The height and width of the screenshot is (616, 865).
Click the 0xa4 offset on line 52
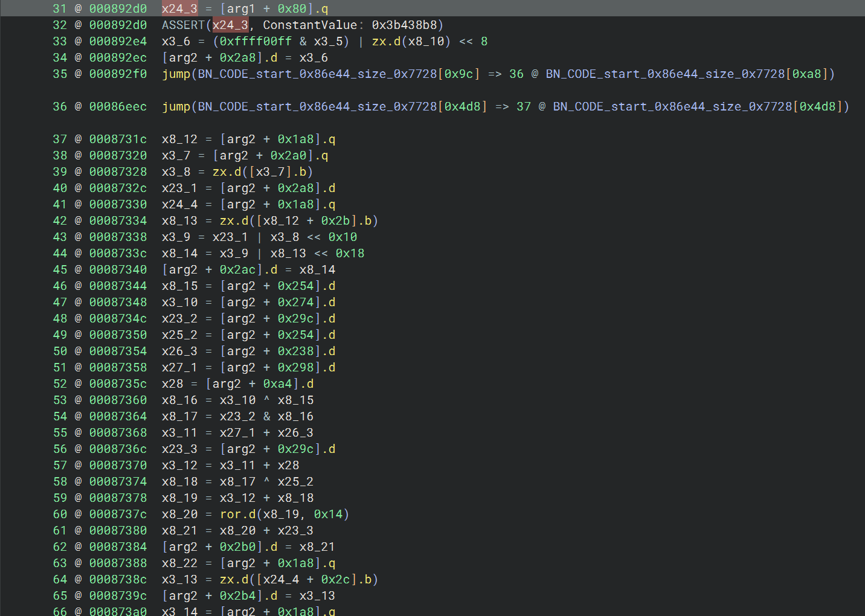coord(277,383)
